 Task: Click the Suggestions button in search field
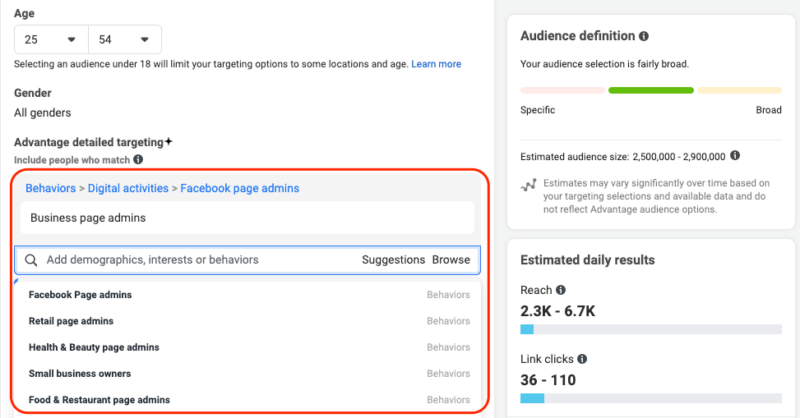point(393,260)
